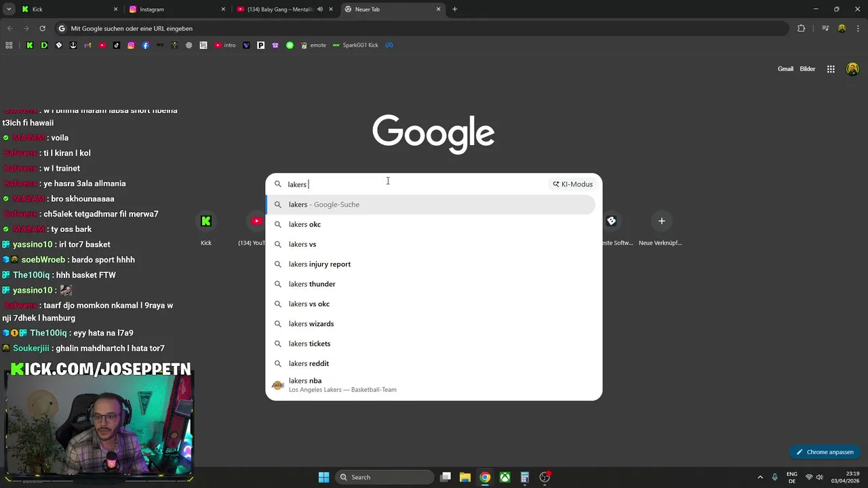
Task: Open the Google account avatar on the page
Action: click(x=853, y=69)
